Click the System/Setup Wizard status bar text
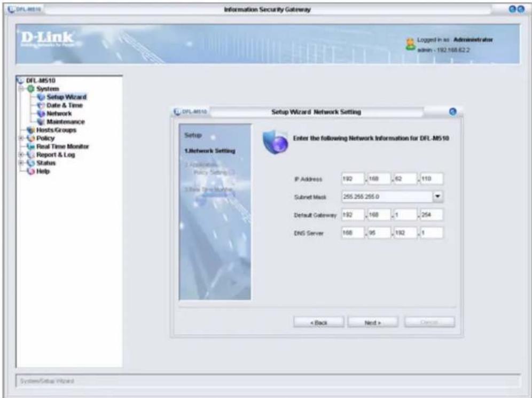The image size is (532, 398). (47, 381)
